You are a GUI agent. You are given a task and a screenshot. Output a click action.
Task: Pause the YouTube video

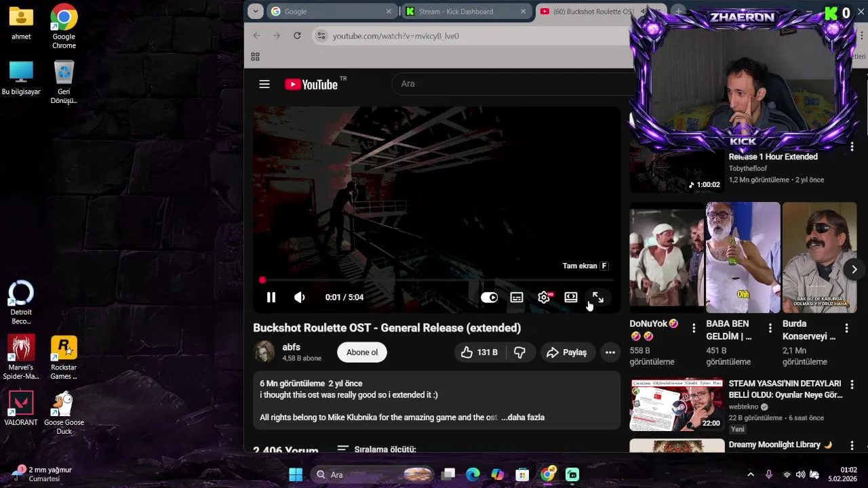[x=271, y=298]
